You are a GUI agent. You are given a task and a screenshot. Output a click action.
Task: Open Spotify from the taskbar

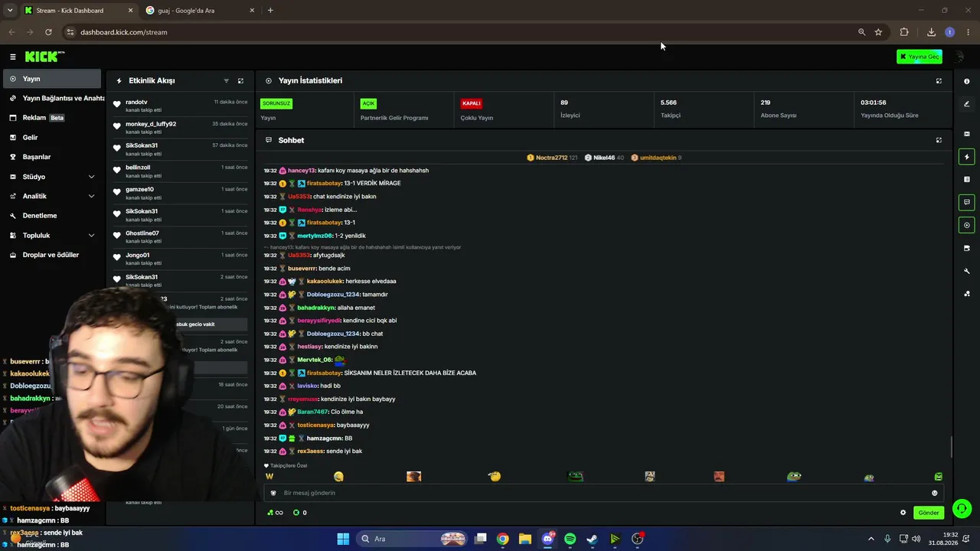570,539
